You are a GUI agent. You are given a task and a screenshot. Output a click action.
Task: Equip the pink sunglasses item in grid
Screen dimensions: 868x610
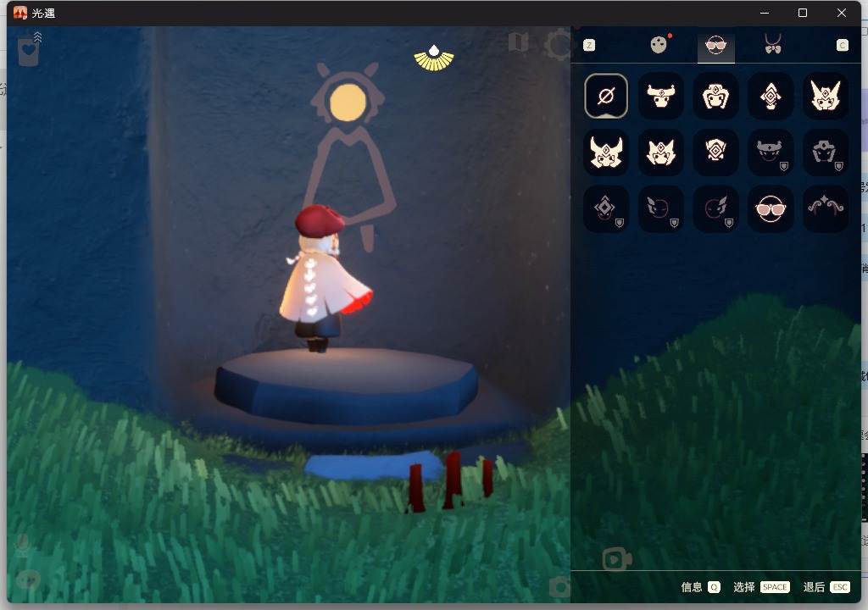pyautogui.click(x=770, y=208)
